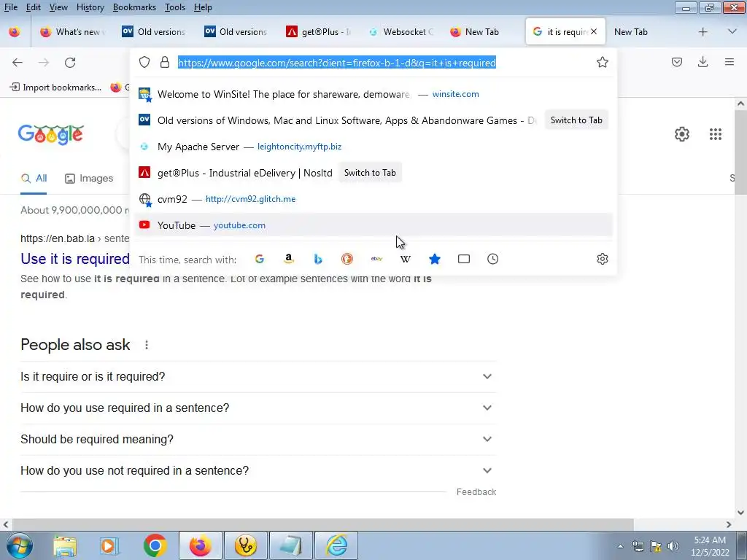Open Firefox from the Windows taskbar
The image size is (747, 560).
pyautogui.click(x=200, y=545)
